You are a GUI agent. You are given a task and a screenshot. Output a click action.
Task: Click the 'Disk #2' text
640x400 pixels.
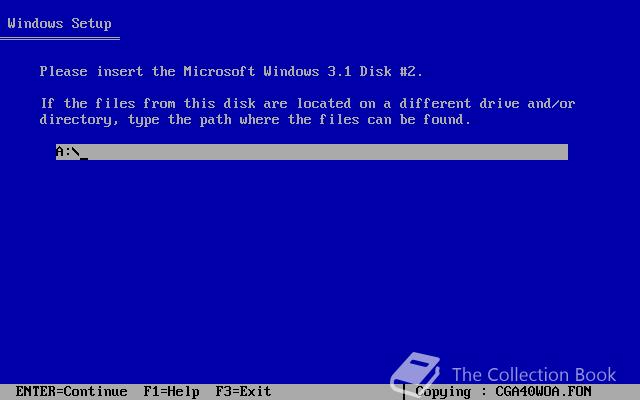[391, 71]
